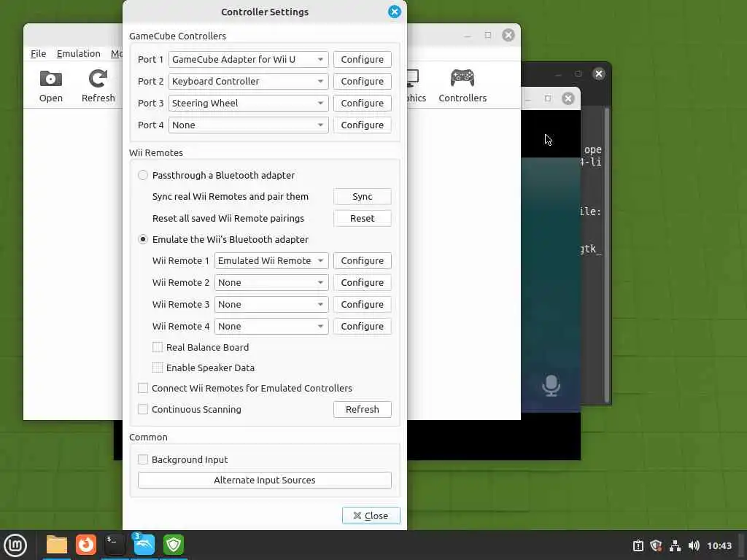Enable Background Input checkbox
747x560 pixels.
coord(142,459)
